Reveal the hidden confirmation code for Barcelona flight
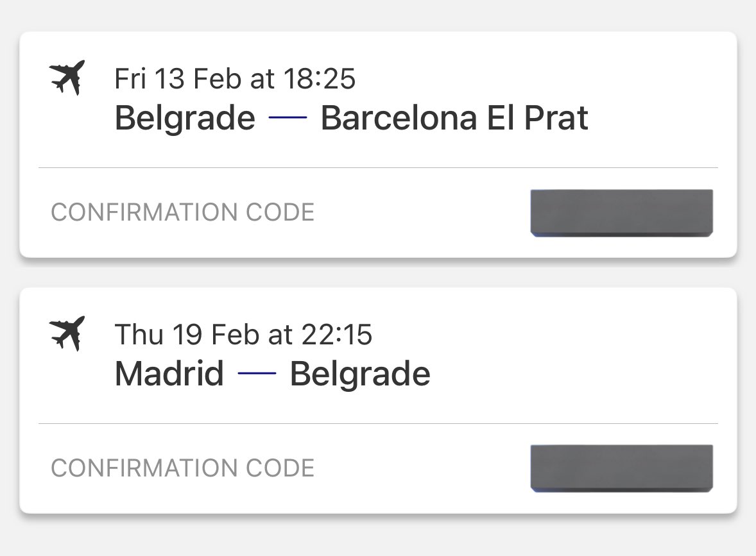 coord(621,213)
